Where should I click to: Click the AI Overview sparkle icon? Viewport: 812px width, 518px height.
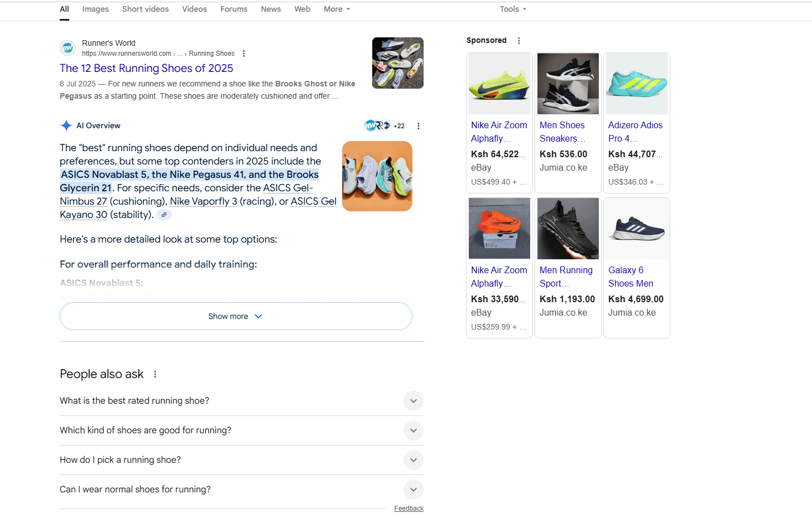[x=66, y=125]
